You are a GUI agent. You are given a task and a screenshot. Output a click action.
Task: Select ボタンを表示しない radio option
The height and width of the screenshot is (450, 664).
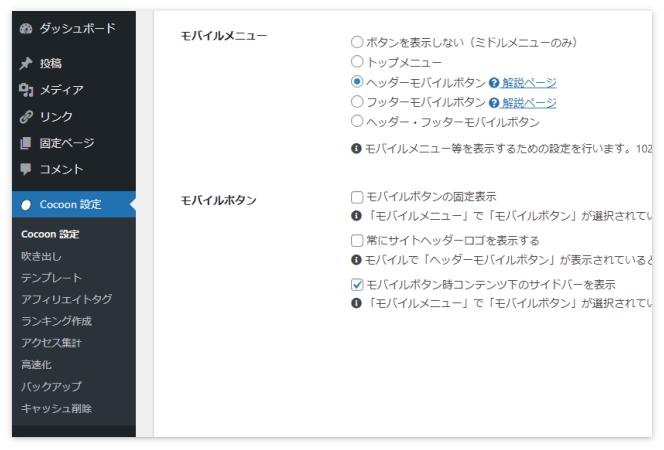[x=357, y=42]
